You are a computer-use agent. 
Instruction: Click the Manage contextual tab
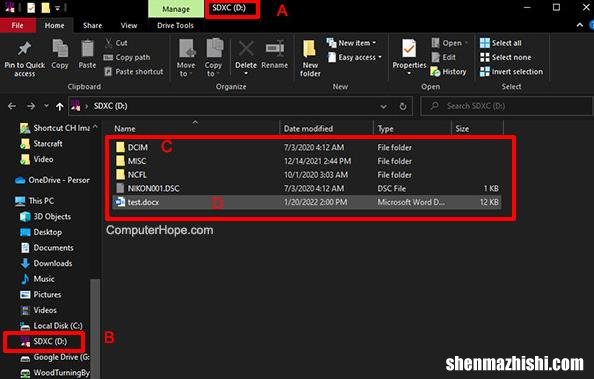pos(176,9)
